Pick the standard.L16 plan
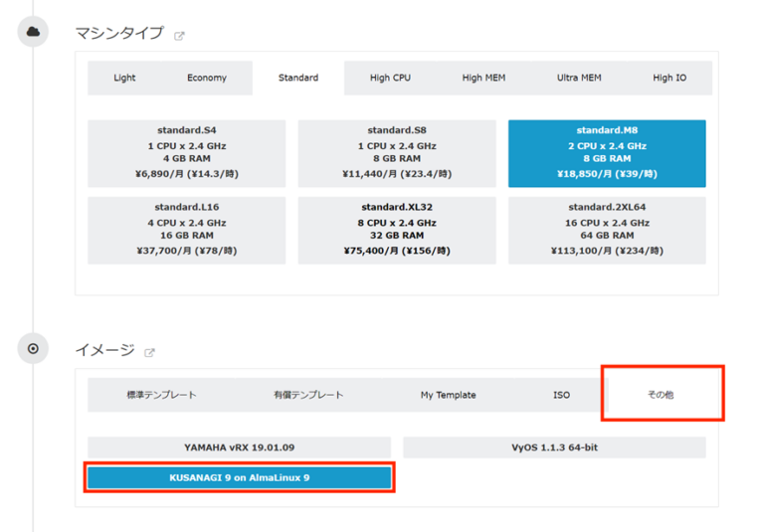 (x=186, y=230)
